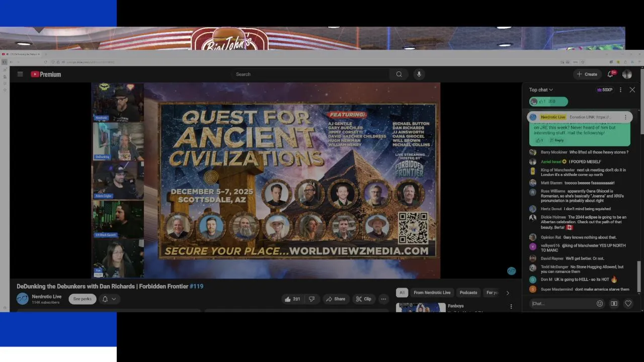
Task: Go to YouTube Premium home logo
Action: [x=46, y=74]
